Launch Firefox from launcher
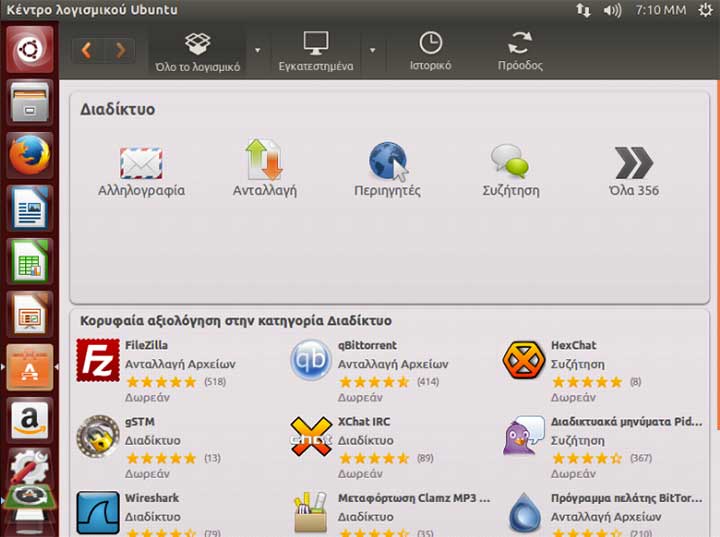 [x=30, y=155]
